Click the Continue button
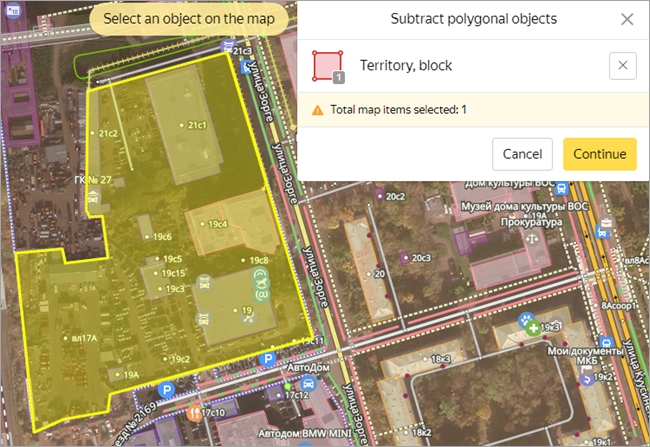This screenshot has height=447, width=650. pos(599,154)
